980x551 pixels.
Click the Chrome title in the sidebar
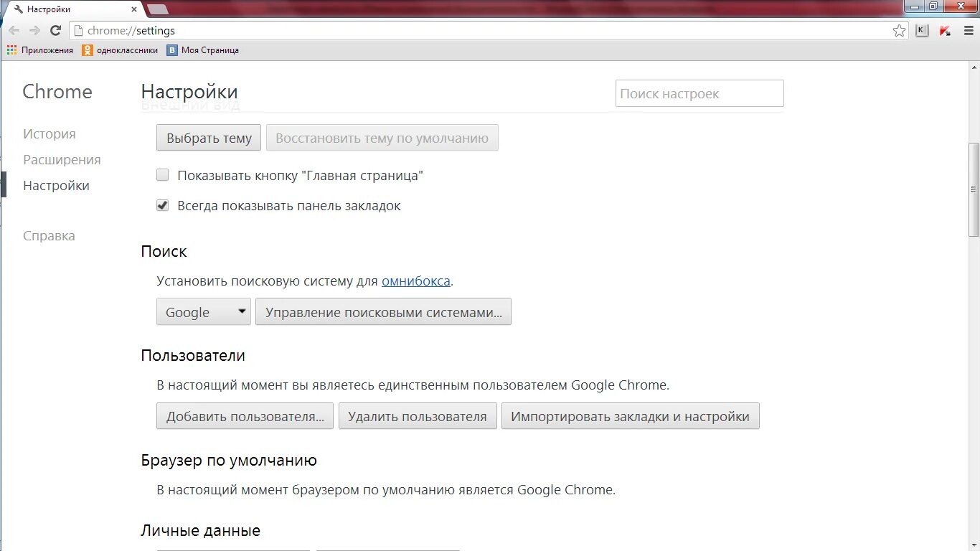57,92
